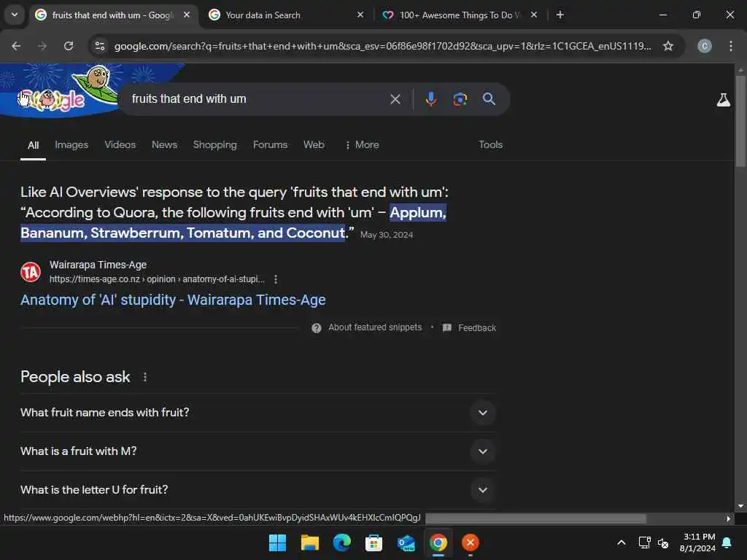The width and height of the screenshot is (747, 560).
Task: Click Wairarapa Times-Age source name
Action: [98, 265]
